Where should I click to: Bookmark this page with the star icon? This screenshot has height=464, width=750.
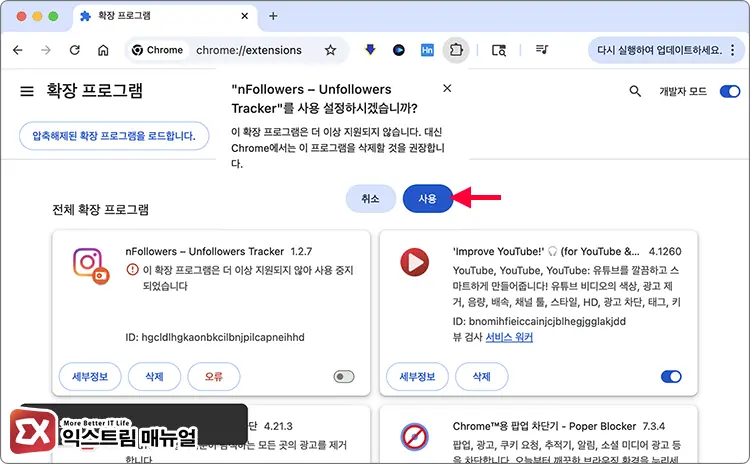(331, 50)
